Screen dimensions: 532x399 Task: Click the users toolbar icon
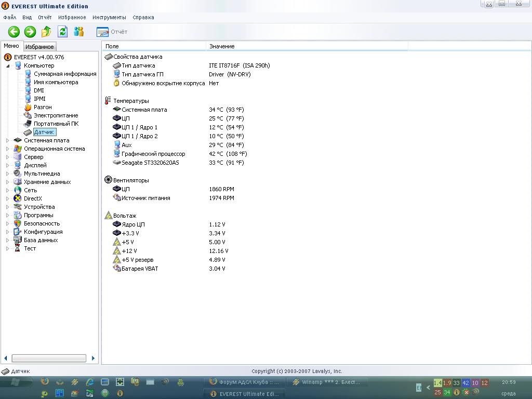tap(79, 32)
